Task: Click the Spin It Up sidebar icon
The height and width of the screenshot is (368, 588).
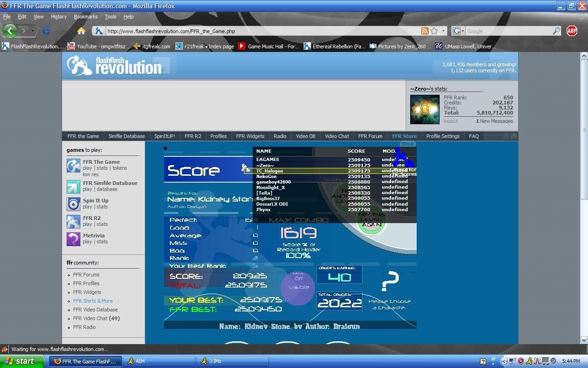Action: 73,204
